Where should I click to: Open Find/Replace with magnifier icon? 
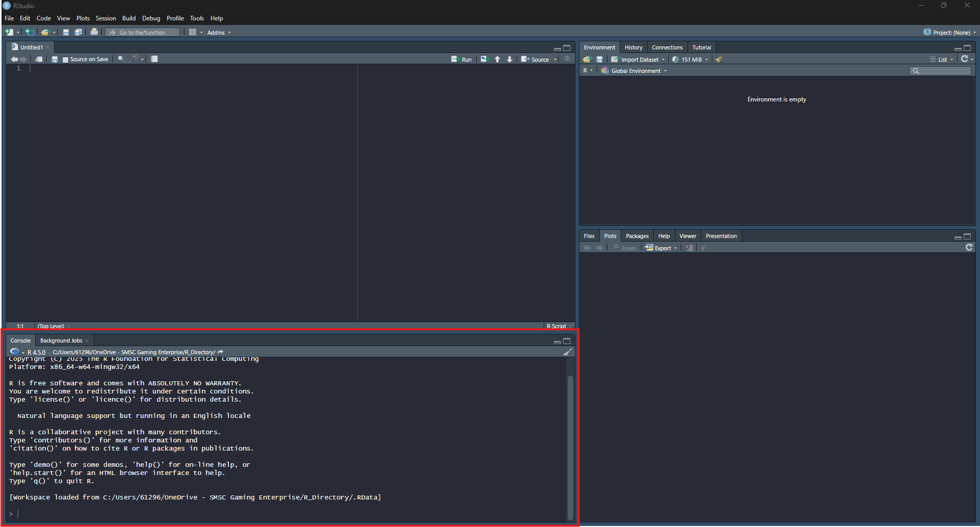[x=121, y=59]
